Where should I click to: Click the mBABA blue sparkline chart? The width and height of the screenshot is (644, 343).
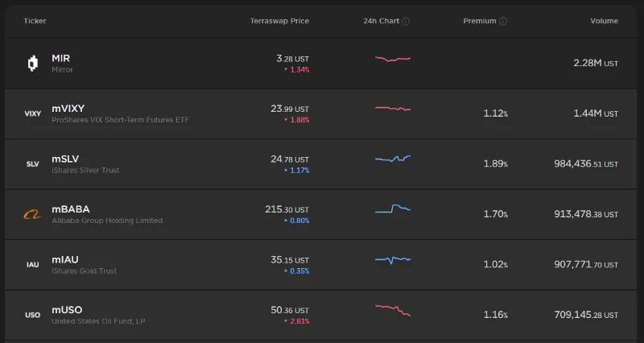click(393, 209)
